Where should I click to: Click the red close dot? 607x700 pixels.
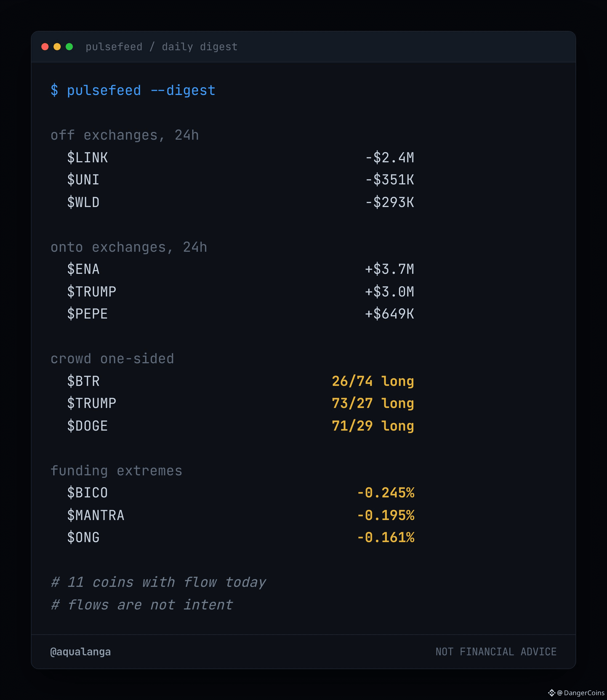45,47
